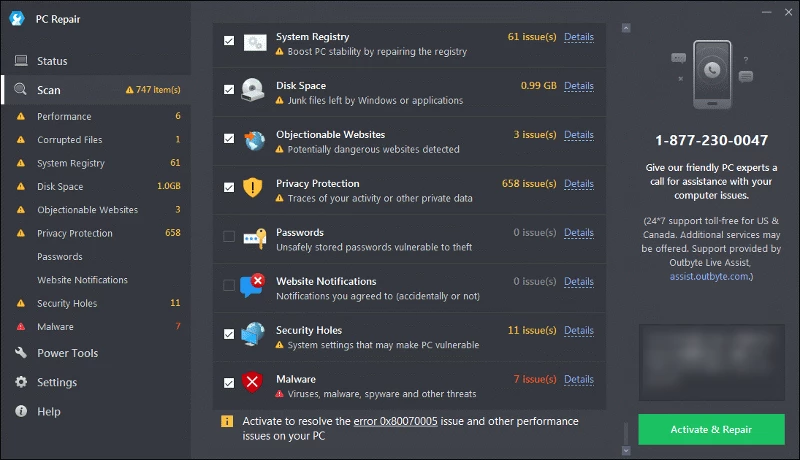
Task: Click the Activate & Repair button
Action: pyautogui.click(x=711, y=429)
